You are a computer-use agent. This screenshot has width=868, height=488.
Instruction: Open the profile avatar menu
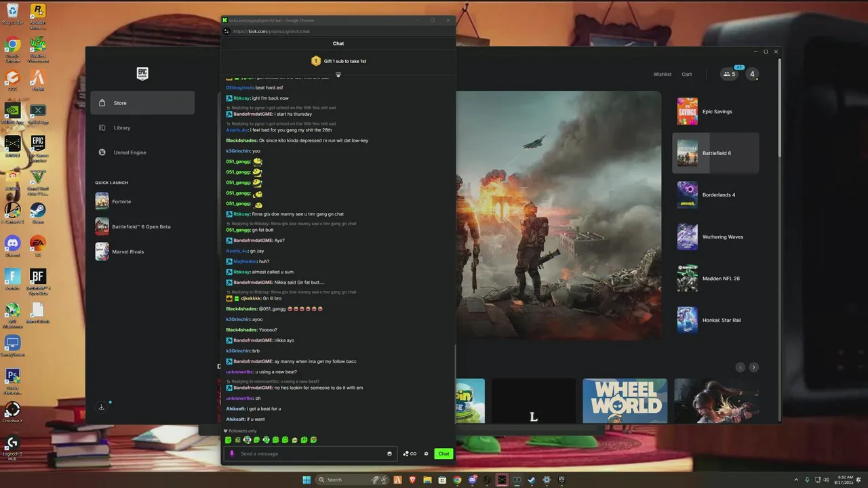pyautogui.click(x=752, y=74)
